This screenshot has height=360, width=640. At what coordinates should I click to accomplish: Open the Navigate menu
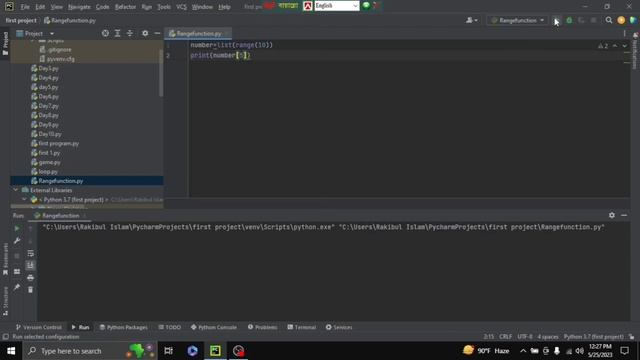(79, 7)
